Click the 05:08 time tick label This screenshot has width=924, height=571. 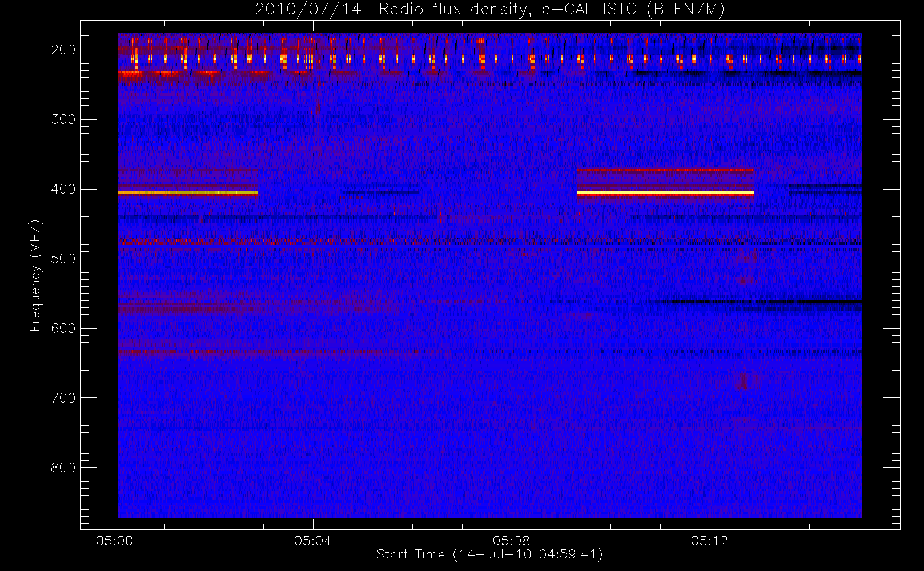pyautogui.click(x=511, y=541)
